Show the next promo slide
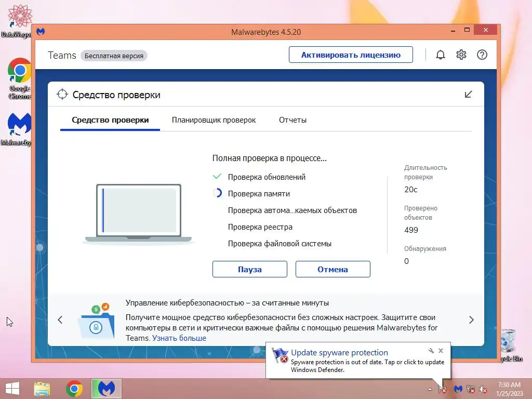The height and width of the screenshot is (399, 532). pyautogui.click(x=471, y=320)
